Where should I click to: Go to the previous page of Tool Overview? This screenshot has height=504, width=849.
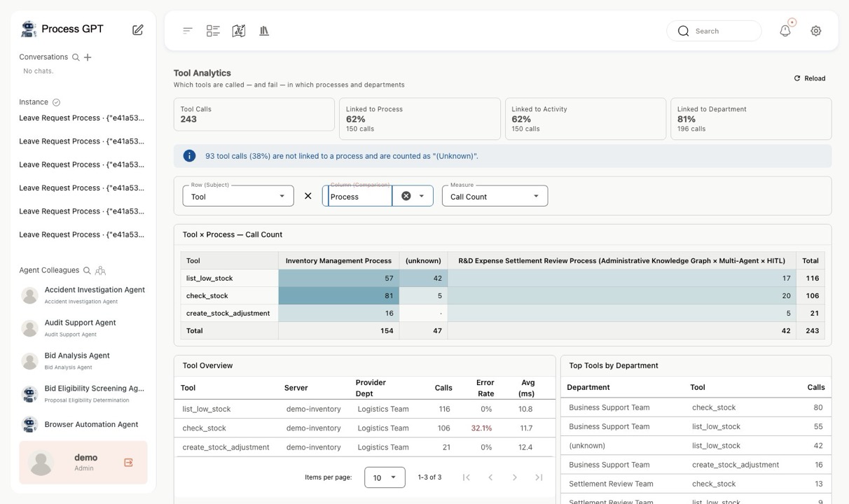tap(490, 477)
